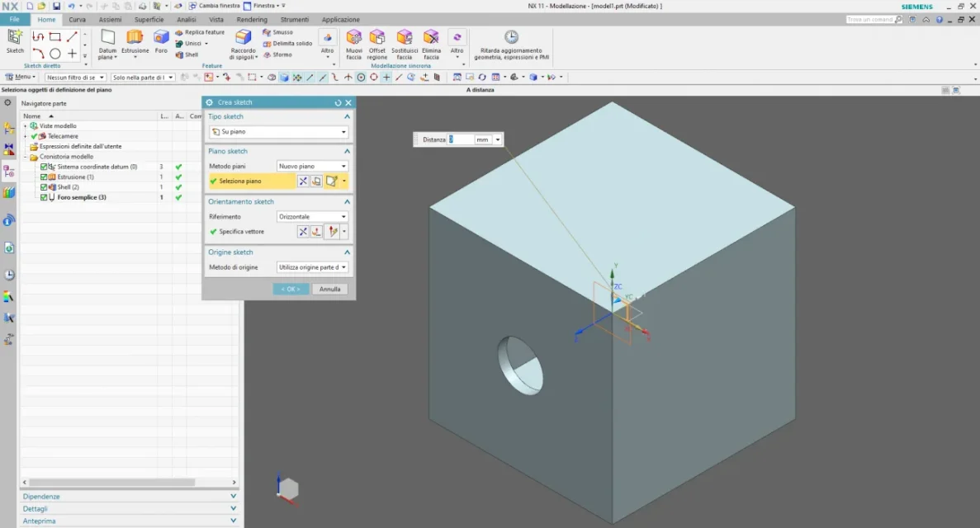Image resolution: width=980 pixels, height=528 pixels.
Task: Open the Metodo piani dropdown
Action: (x=312, y=167)
